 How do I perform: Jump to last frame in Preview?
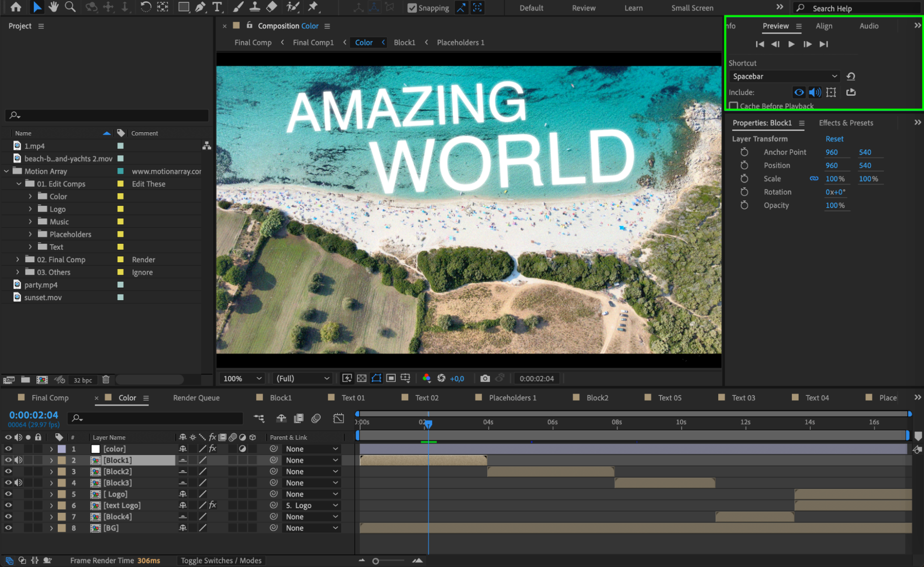click(823, 44)
